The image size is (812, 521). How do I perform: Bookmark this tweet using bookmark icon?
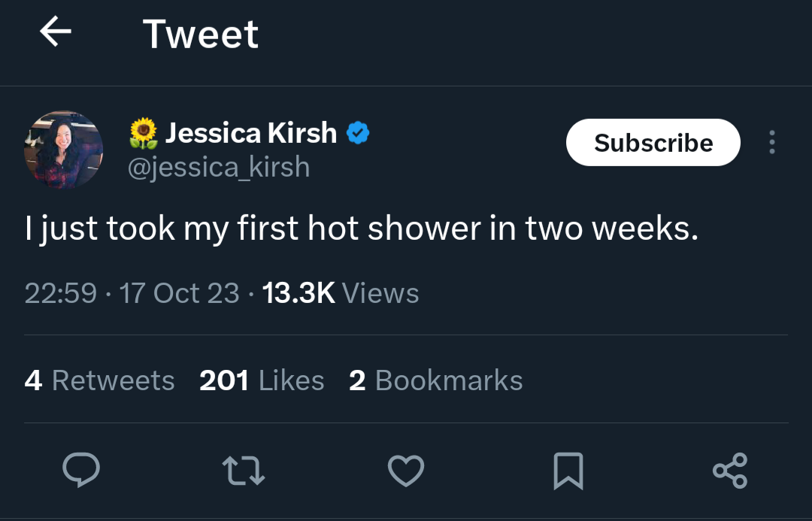(568, 471)
